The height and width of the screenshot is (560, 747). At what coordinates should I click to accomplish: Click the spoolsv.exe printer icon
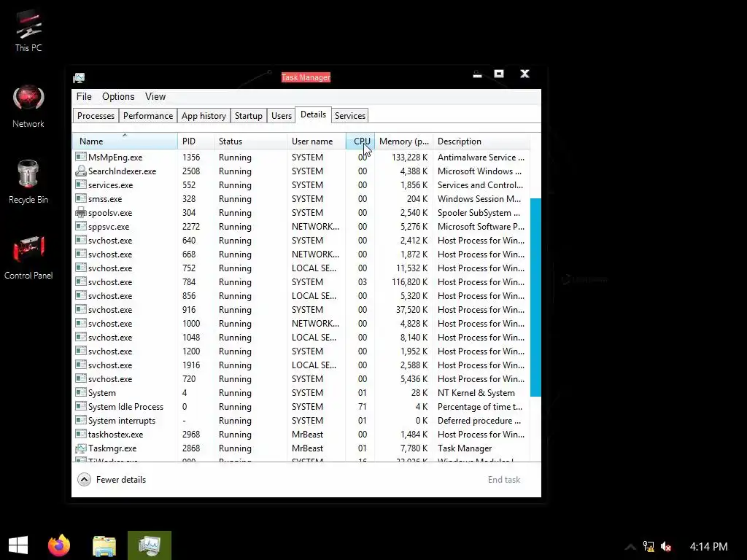81,212
